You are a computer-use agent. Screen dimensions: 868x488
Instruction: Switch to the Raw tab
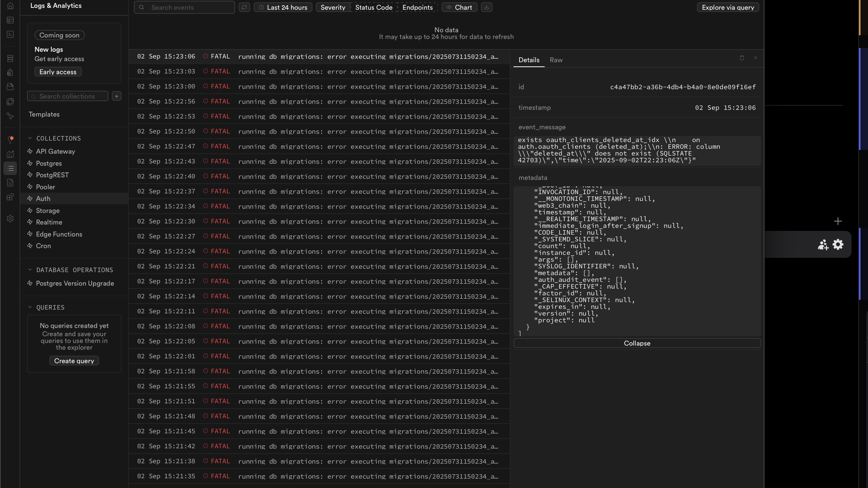click(x=556, y=60)
